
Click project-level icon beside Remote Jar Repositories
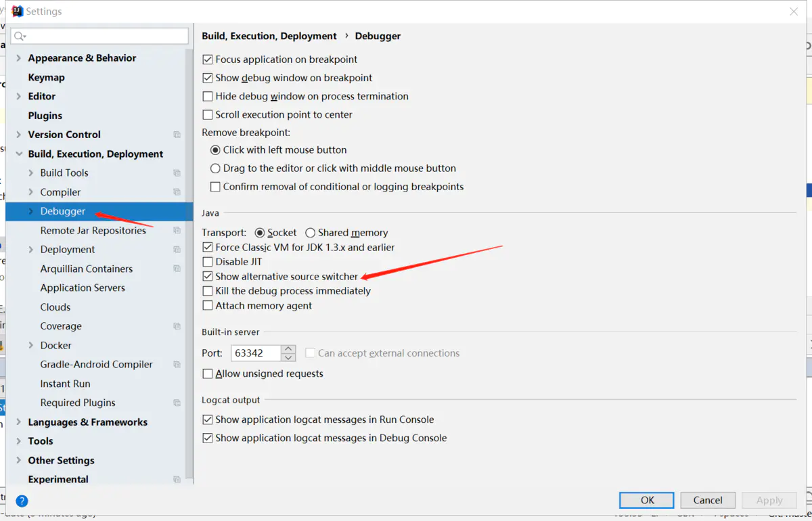pyautogui.click(x=177, y=231)
